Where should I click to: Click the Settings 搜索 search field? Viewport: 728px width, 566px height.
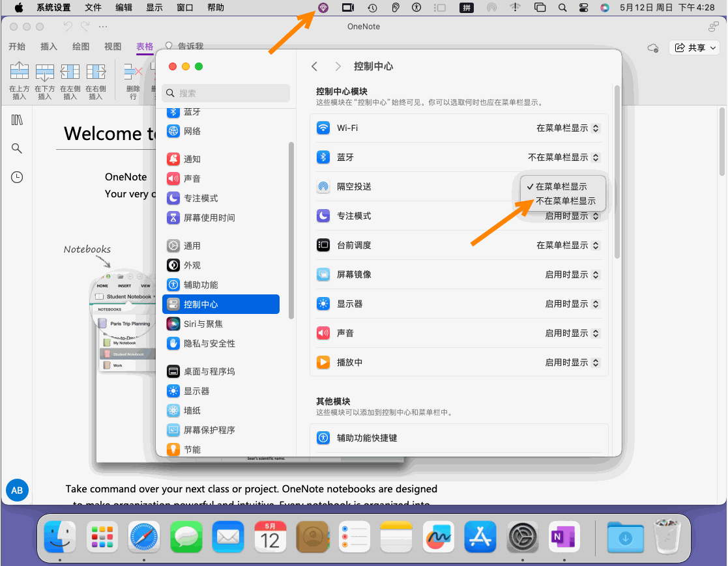(226, 93)
